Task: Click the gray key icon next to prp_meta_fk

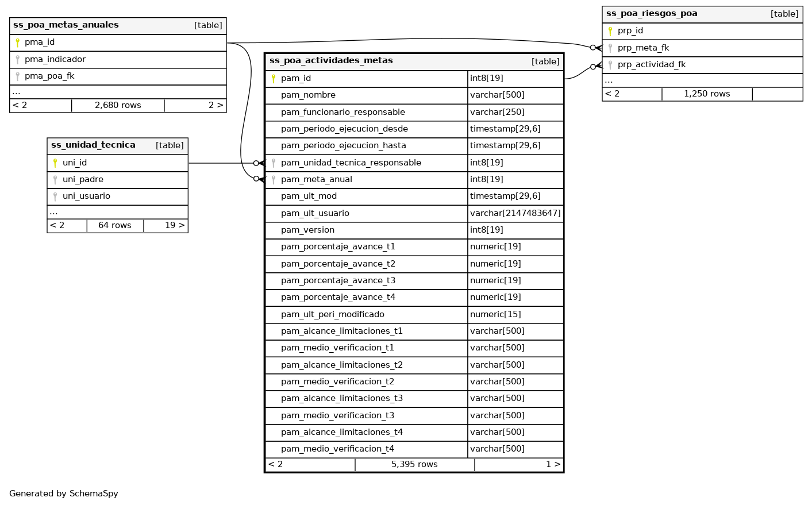Action: pyautogui.click(x=610, y=48)
